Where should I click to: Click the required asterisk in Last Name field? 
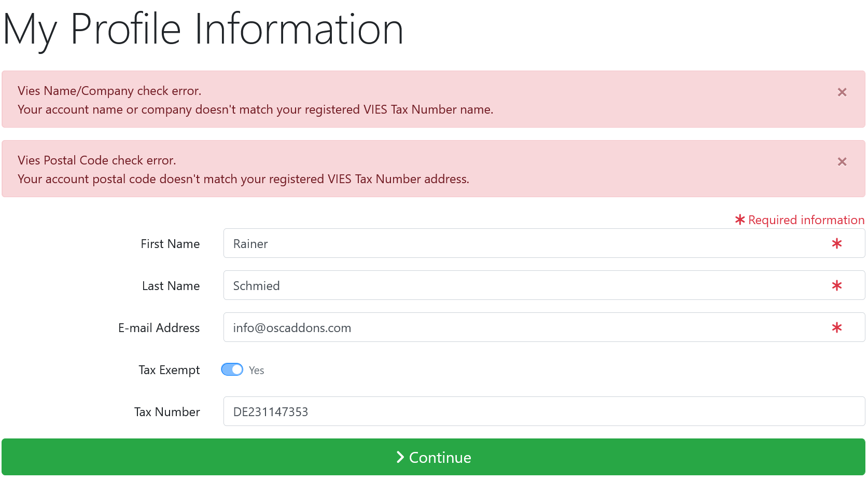[x=836, y=285]
